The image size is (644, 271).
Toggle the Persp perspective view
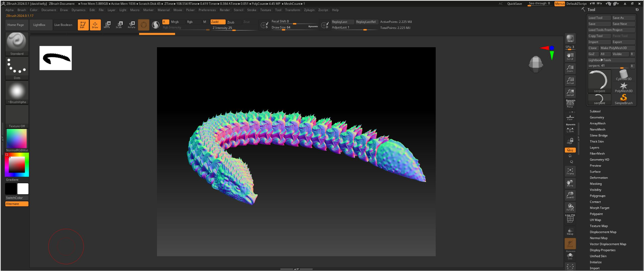(x=570, y=104)
